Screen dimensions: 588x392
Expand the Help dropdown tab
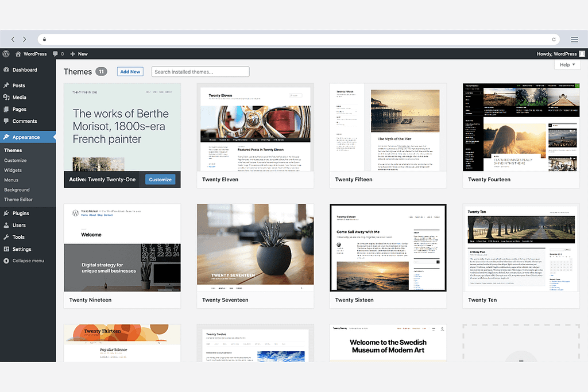click(567, 65)
